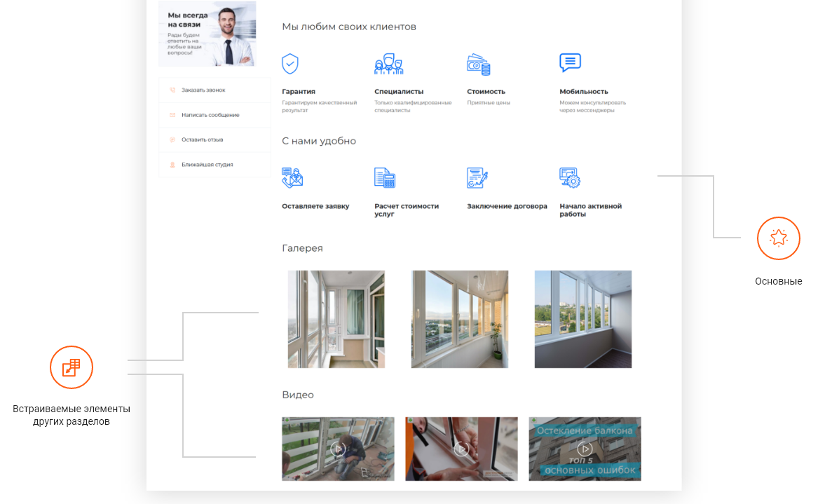
Task: Open Ближайшая студия sidebar link
Action: (207, 165)
